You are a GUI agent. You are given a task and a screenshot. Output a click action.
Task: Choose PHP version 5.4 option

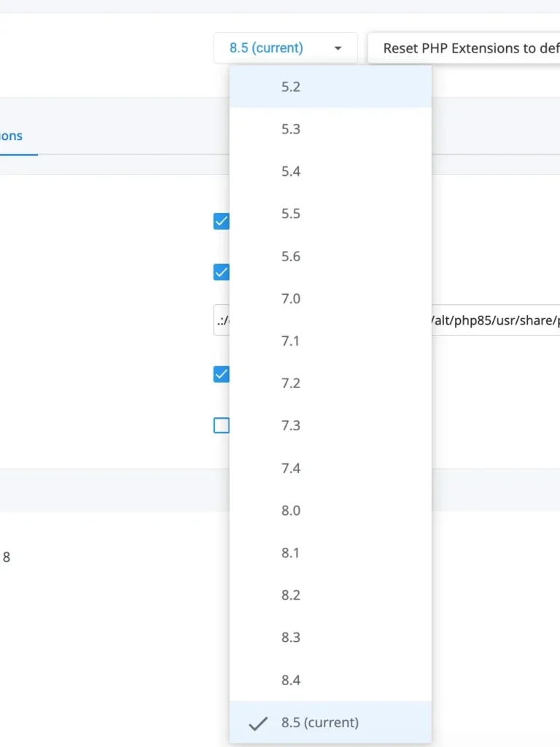coord(330,171)
